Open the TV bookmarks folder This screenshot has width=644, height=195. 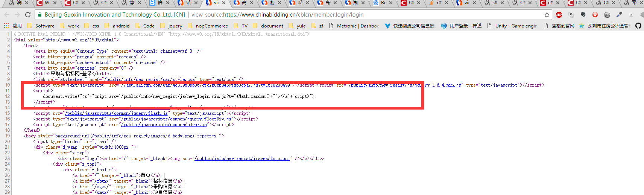[241, 26]
